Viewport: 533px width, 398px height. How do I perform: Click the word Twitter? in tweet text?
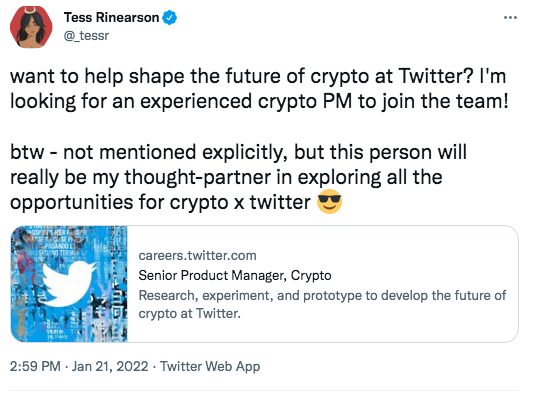pyautogui.click(x=436, y=76)
